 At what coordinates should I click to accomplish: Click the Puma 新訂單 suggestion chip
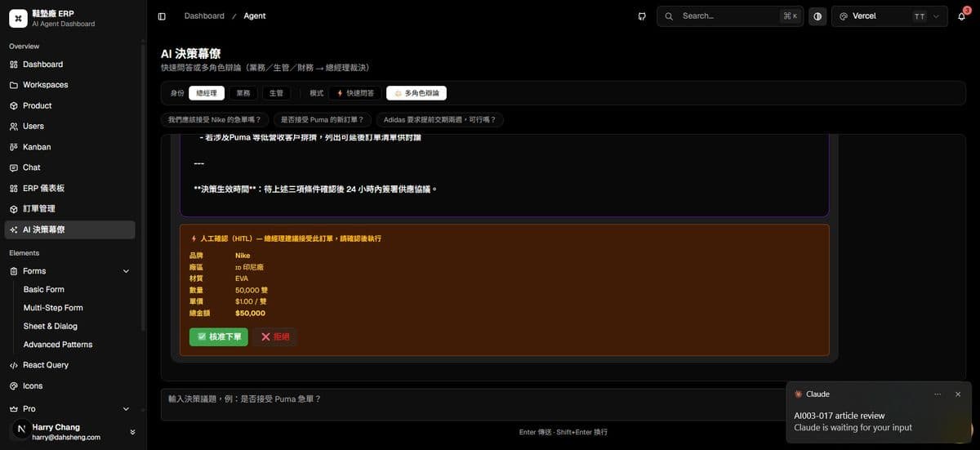click(323, 119)
